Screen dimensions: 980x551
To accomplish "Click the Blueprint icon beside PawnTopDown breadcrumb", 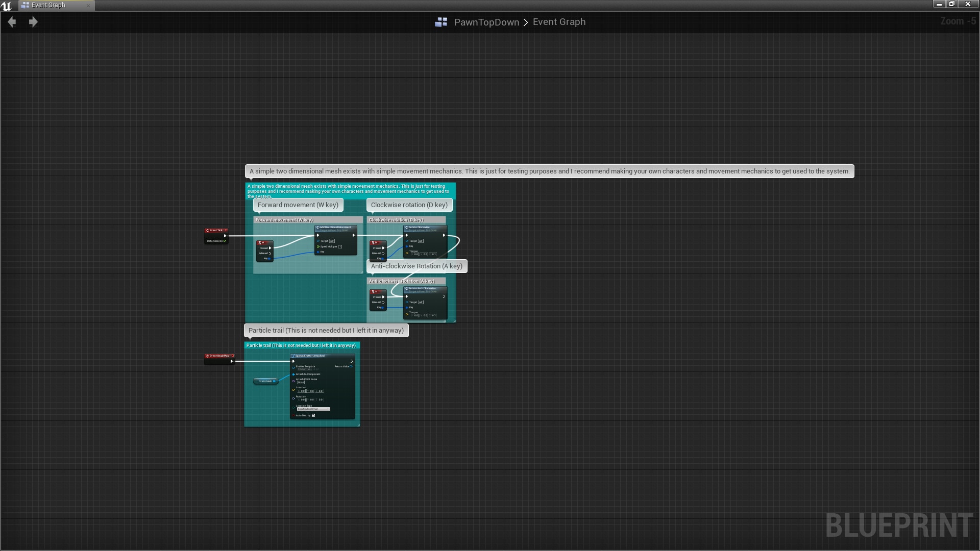I will click(441, 22).
